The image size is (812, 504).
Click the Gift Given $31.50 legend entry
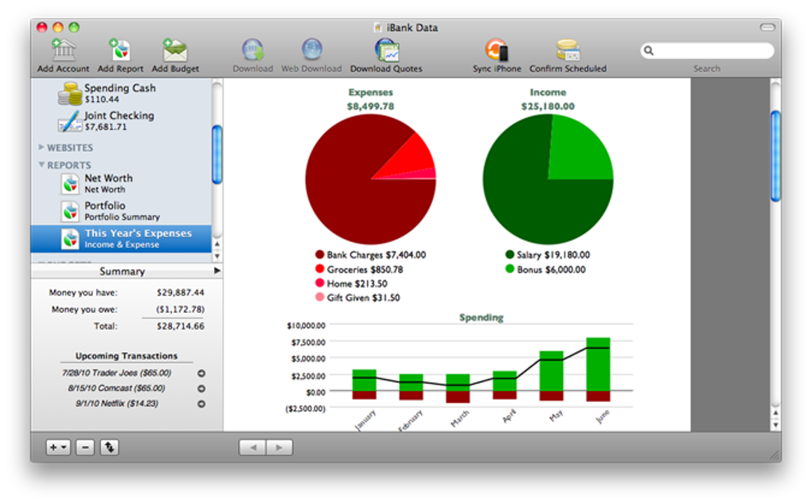[x=357, y=297]
